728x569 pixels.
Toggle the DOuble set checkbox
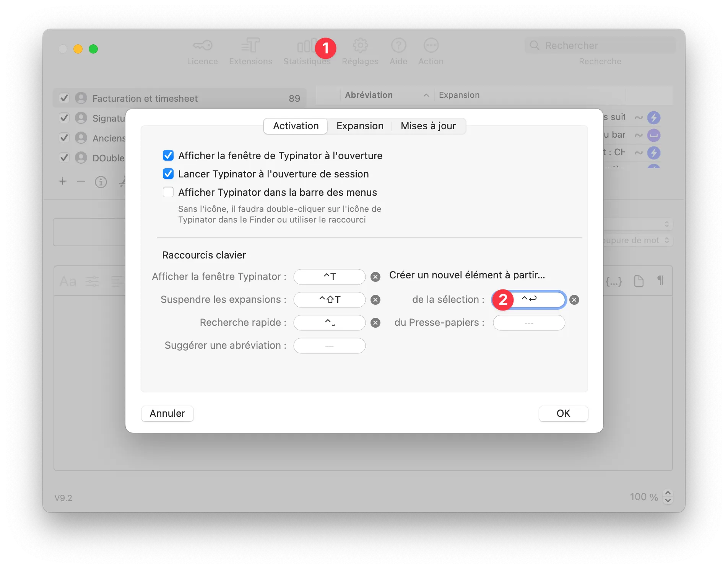(x=64, y=158)
